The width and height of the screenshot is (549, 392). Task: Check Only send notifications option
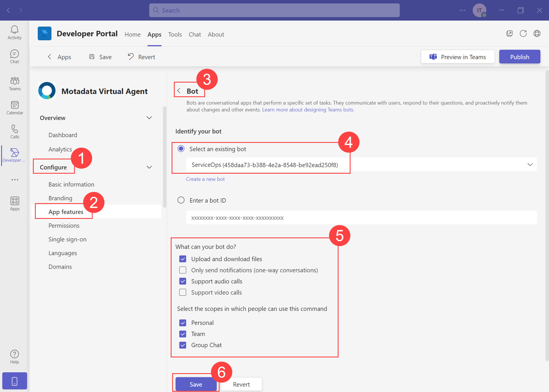coord(183,270)
